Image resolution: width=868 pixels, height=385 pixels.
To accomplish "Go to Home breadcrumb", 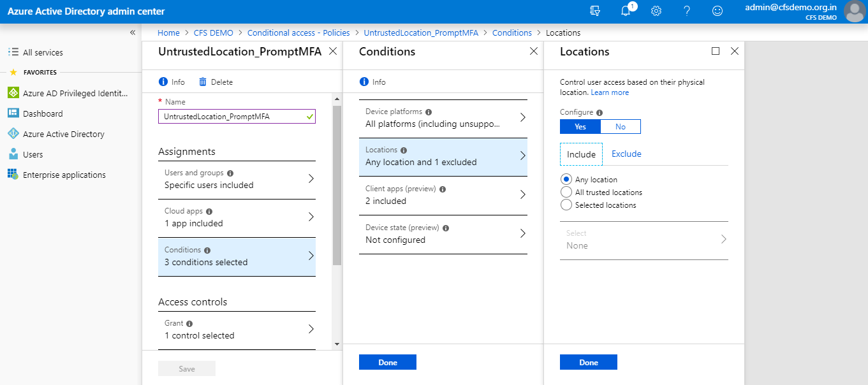I will tap(168, 33).
